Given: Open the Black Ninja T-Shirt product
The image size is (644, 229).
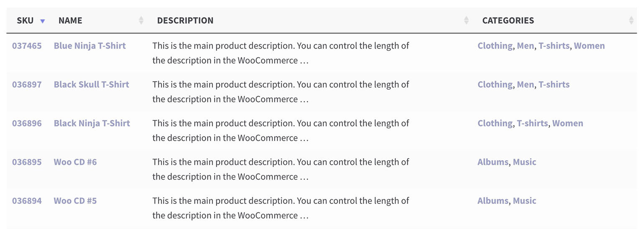Looking at the screenshot, I should click(92, 123).
